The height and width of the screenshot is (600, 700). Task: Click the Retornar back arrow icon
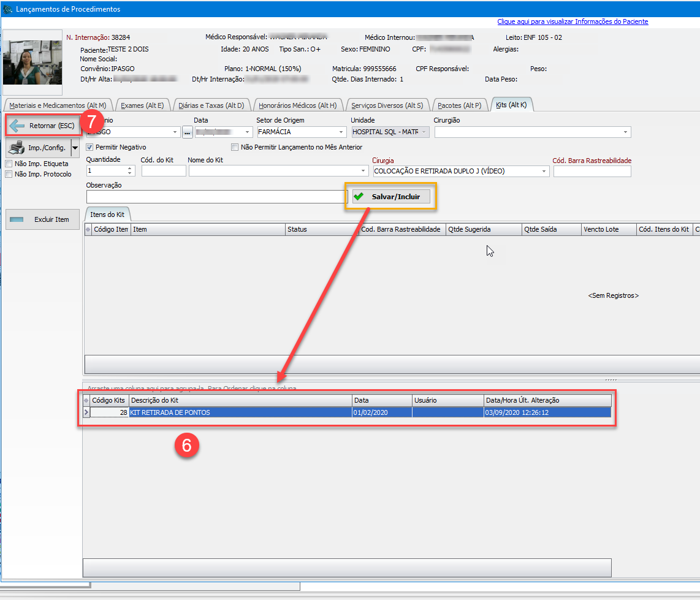18,126
